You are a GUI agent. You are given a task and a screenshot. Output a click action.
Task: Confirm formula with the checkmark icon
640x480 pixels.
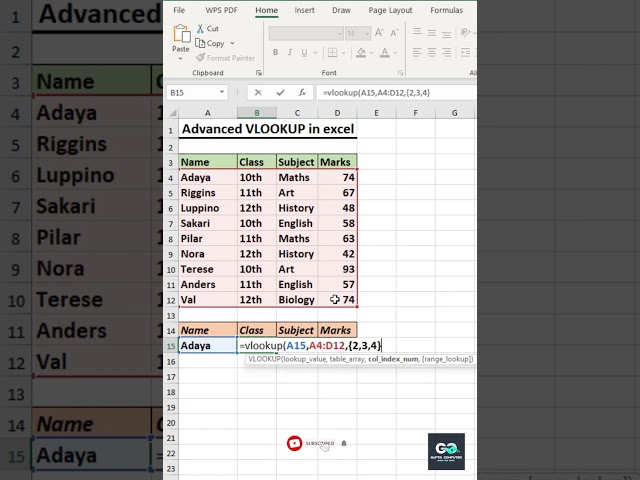point(280,93)
